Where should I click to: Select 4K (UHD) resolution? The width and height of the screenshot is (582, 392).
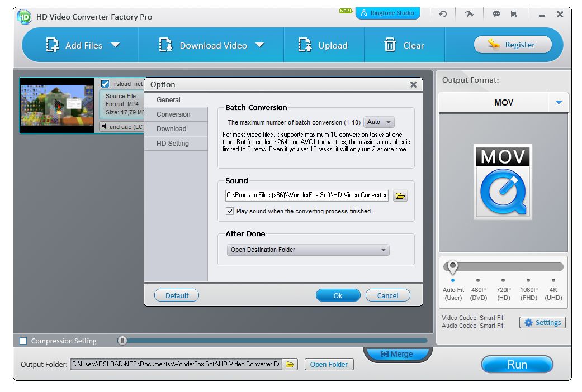coord(553,280)
